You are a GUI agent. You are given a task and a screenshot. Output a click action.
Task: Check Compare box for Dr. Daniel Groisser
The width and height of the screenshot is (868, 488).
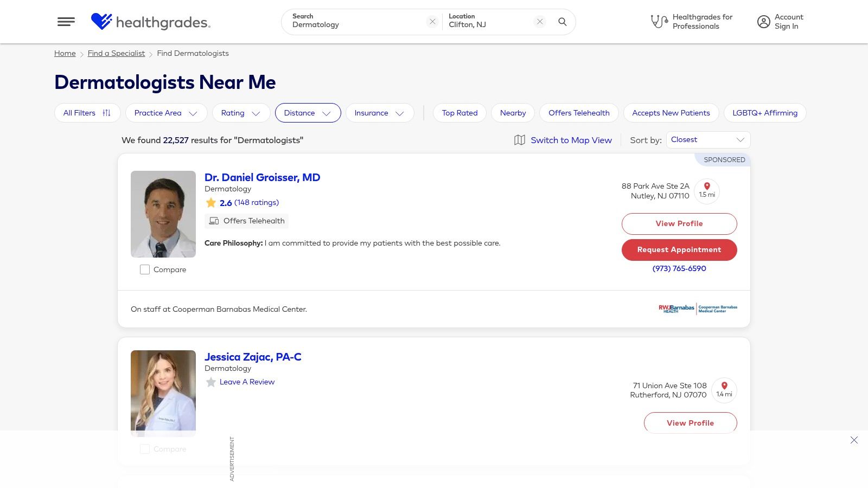coord(145,269)
